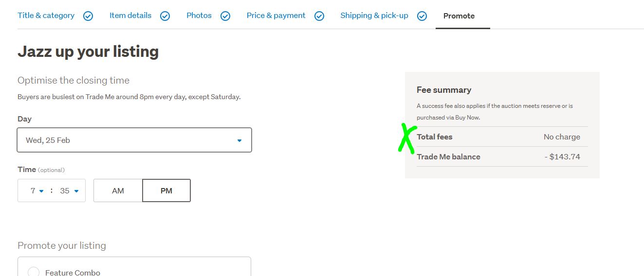Expand the hour dropdown showing 7

pyautogui.click(x=37, y=190)
